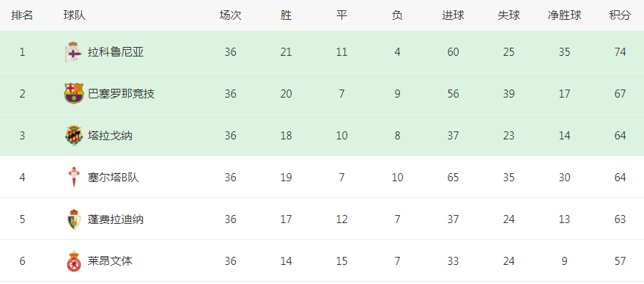
Task: Click the 巴塞罗那竞技 club badge
Action: pos(74,93)
